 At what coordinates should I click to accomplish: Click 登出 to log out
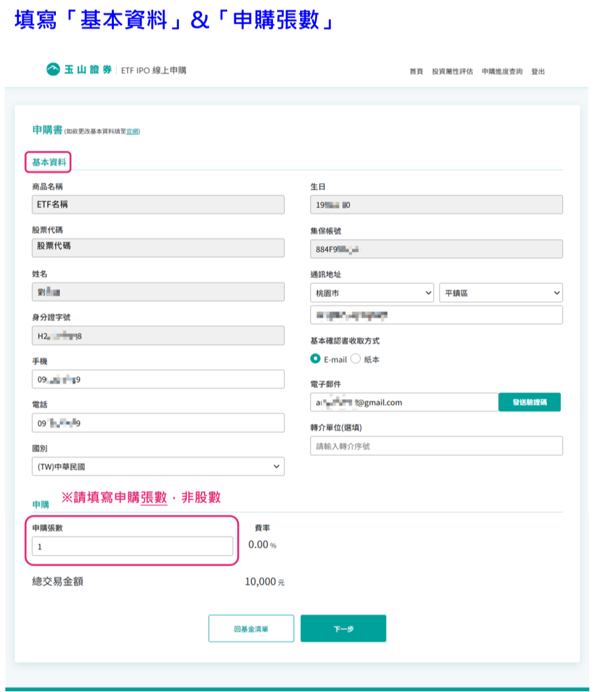[x=538, y=72]
